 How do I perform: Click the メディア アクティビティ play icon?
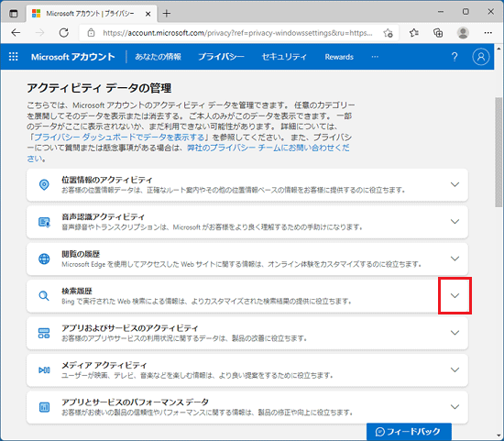pos(44,369)
